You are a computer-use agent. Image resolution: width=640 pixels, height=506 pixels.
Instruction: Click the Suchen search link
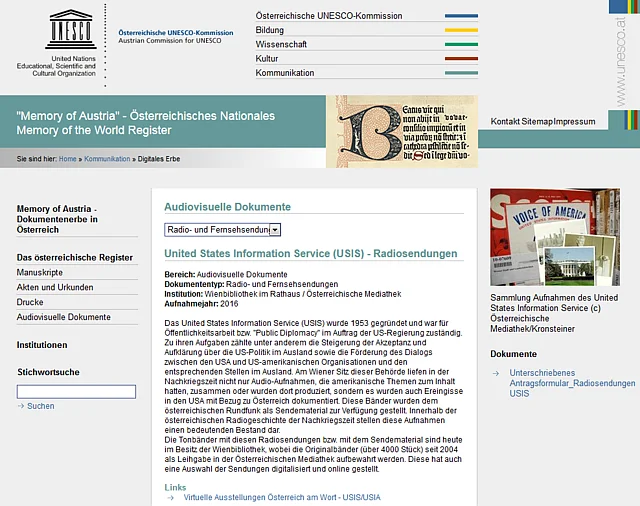coord(40,406)
